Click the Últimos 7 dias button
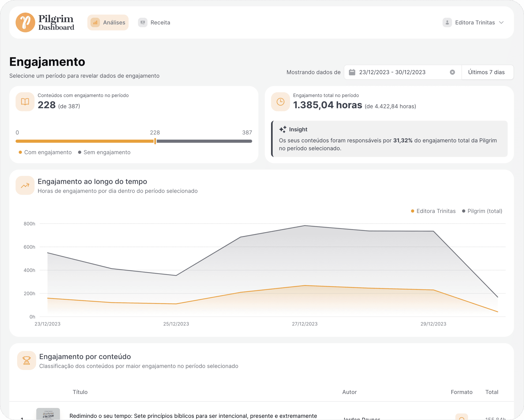This screenshot has width=524, height=420. (x=487, y=72)
